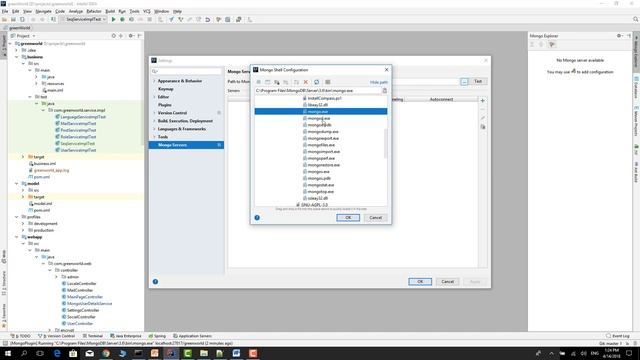This screenshot has width=640, height=360.
Task: Click the browse '...' button beside path field
Action: 464,82
